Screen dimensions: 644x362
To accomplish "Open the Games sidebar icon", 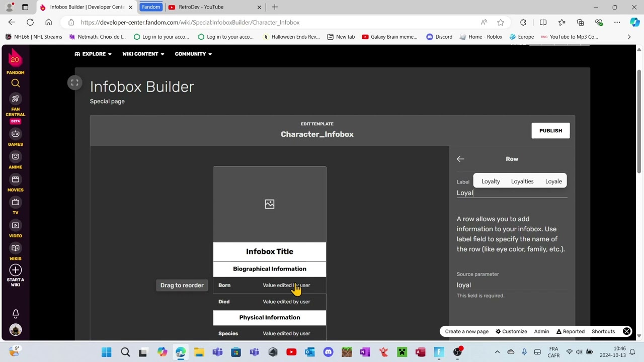I will [x=16, y=134].
